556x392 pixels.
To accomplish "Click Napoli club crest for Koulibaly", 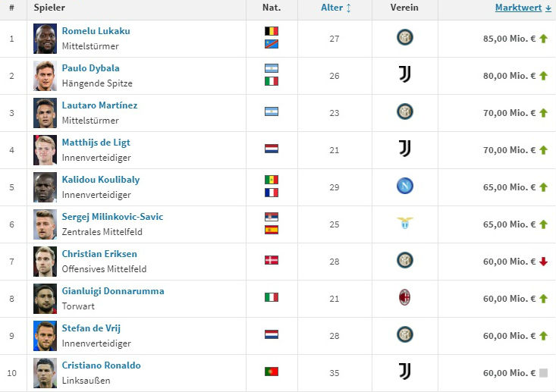I will click(404, 187).
